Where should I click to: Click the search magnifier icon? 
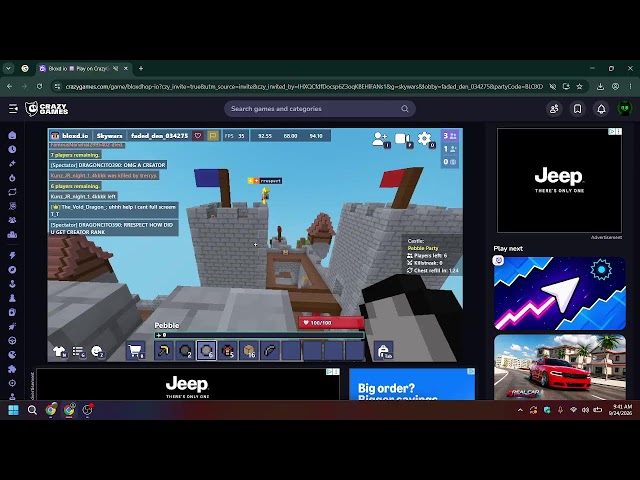point(404,109)
